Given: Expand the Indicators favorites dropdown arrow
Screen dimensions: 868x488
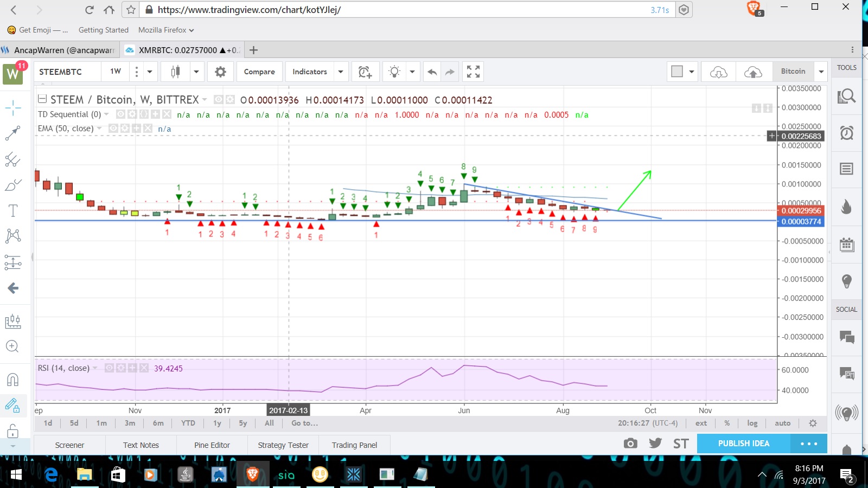Looking at the screenshot, I should [341, 72].
